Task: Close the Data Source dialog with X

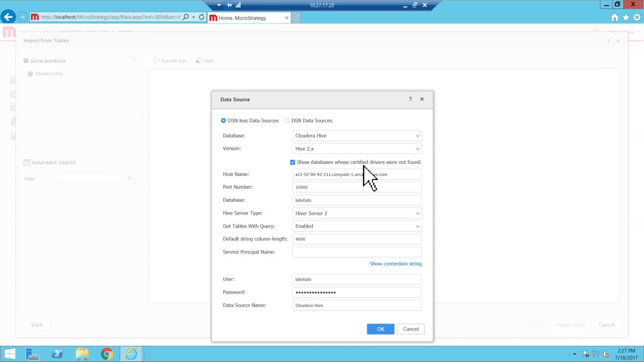Action: [422, 99]
